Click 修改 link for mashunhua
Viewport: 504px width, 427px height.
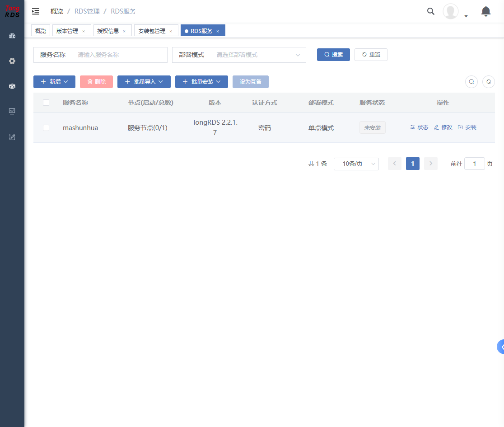(443, 128)
